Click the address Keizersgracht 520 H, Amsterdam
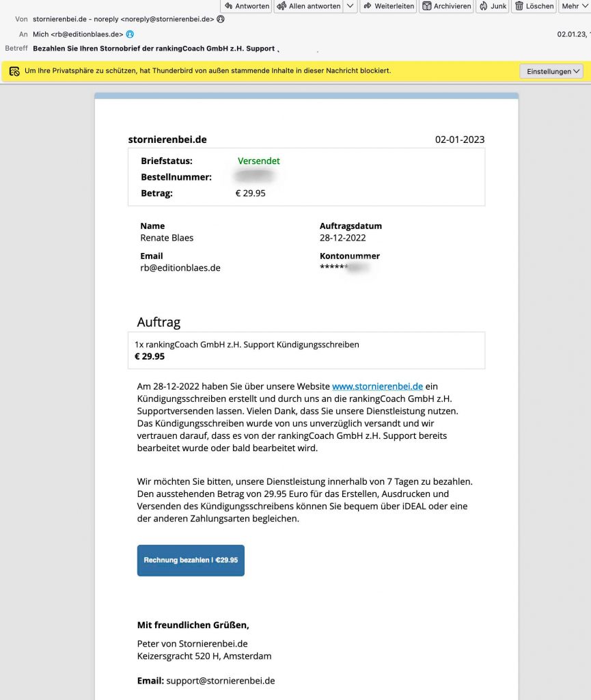 [204, 656]
